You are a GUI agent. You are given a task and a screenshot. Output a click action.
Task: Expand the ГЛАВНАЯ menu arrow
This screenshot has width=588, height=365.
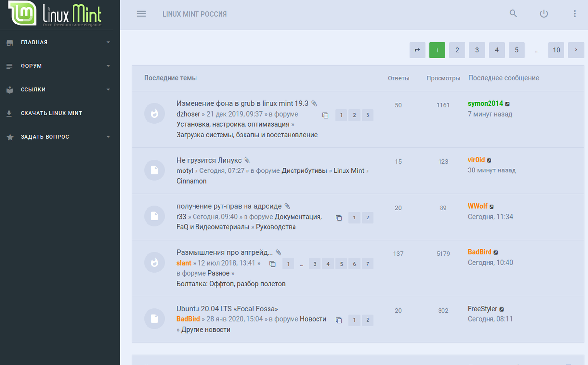coord(108,42)
